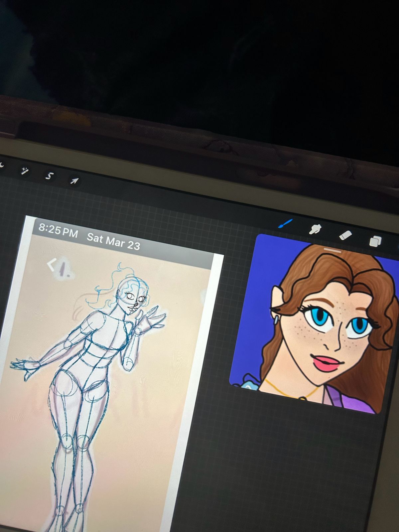Image resolution: width=399 pixels, height=532 pixels.
Task: Select the Eraser tool
Action: tap(345, 235)
